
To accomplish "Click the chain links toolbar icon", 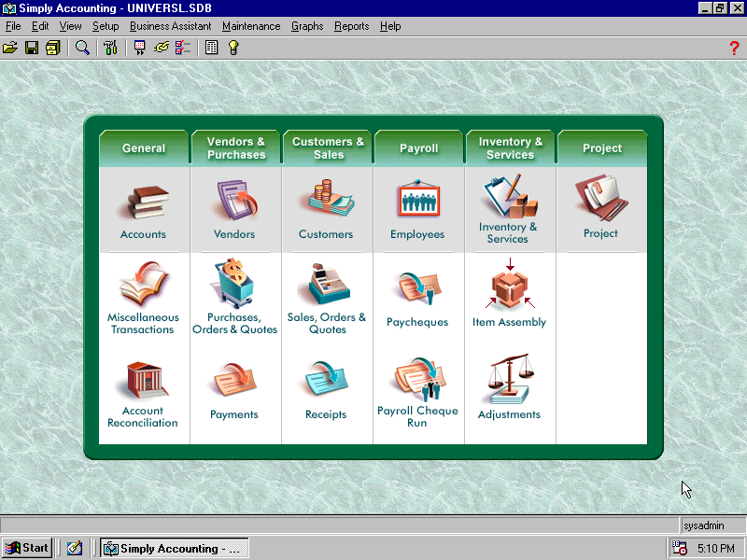I will (x=162, y=48).
